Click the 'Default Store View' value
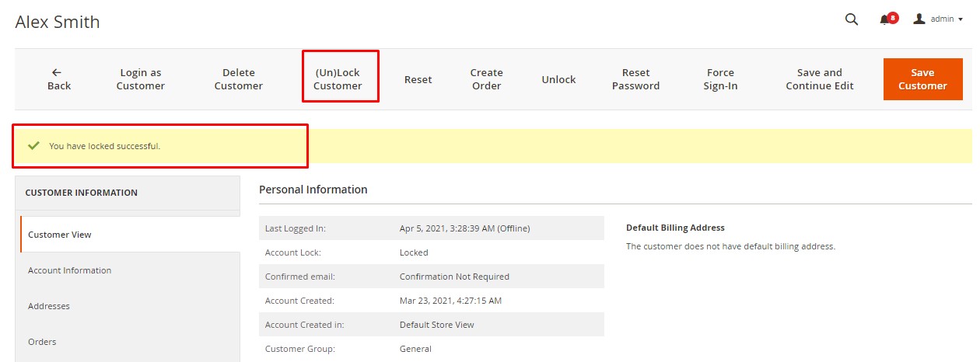 [437, 325]
